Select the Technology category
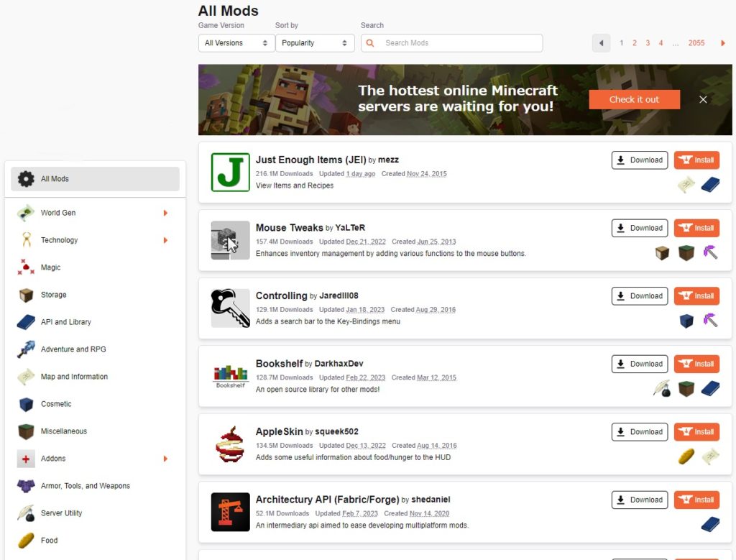This screenshot has width=736, height=560. (x=96, y=240)
